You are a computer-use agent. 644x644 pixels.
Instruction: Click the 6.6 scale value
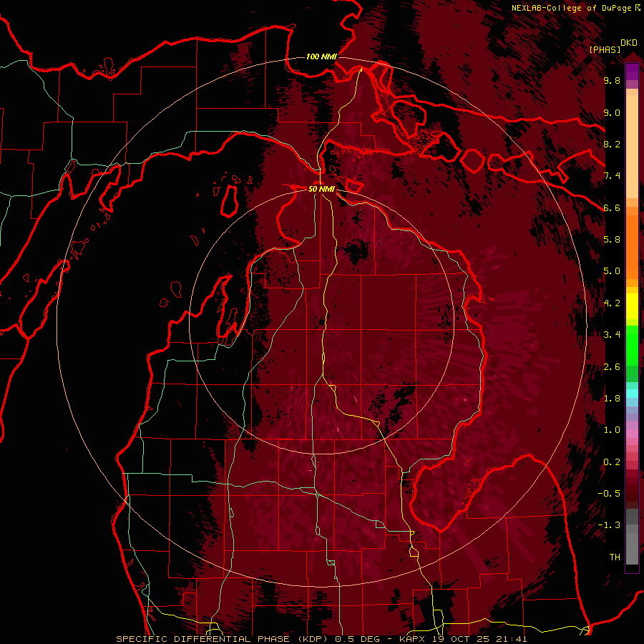(x=612, y=208)
